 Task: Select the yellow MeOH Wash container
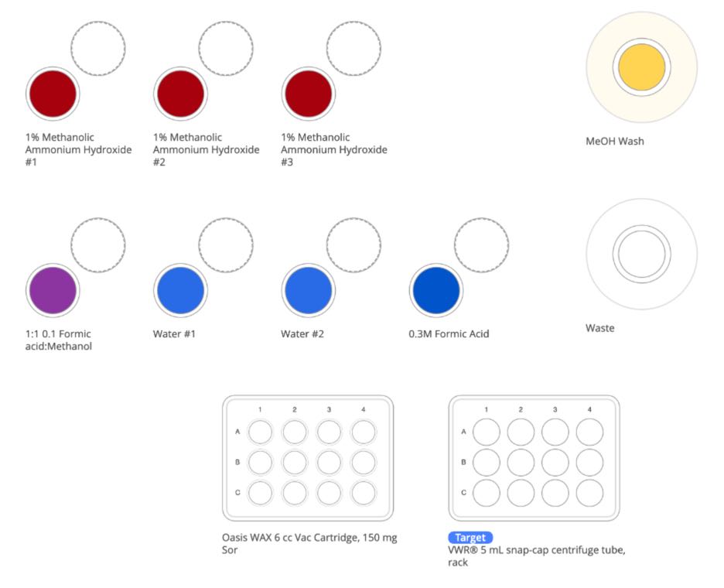coord(641,67)
